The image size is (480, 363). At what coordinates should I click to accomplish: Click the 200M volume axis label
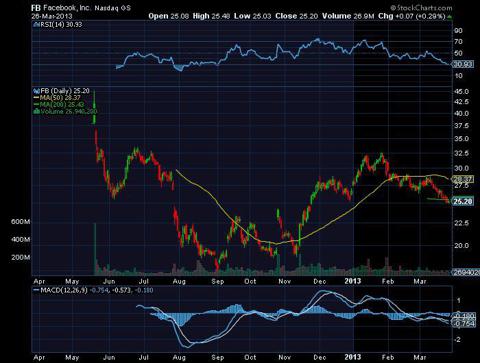(20, 257)
